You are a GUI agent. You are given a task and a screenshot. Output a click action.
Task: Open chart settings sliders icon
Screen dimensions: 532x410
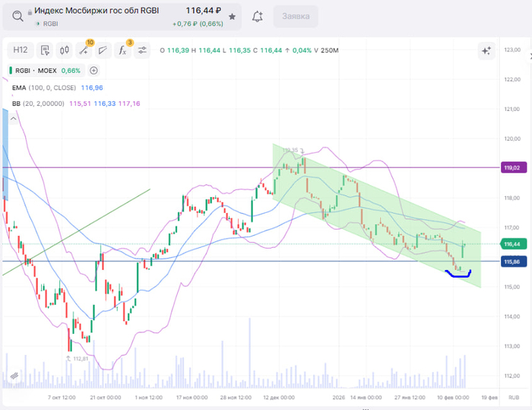[143, 50]
